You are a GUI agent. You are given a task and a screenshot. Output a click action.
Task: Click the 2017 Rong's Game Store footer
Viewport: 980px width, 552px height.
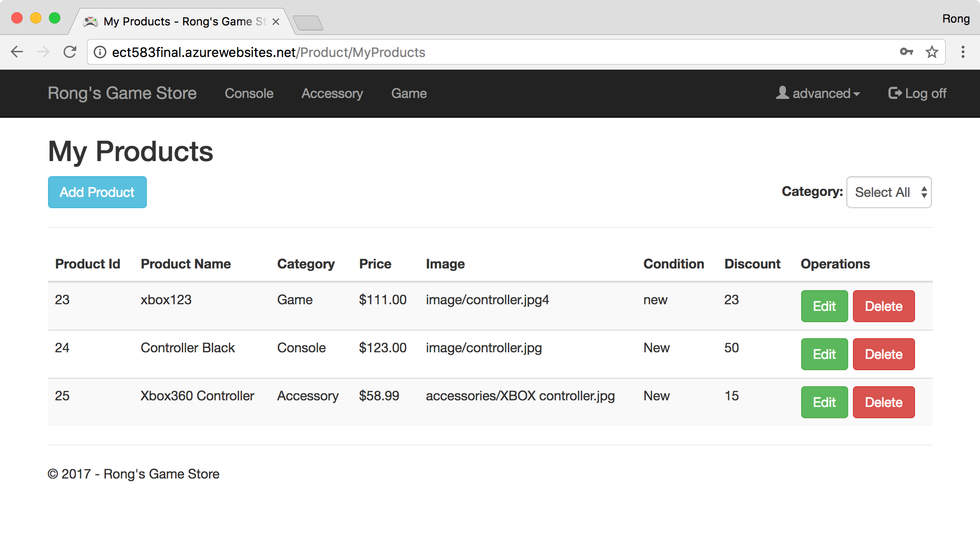point(134,474)
